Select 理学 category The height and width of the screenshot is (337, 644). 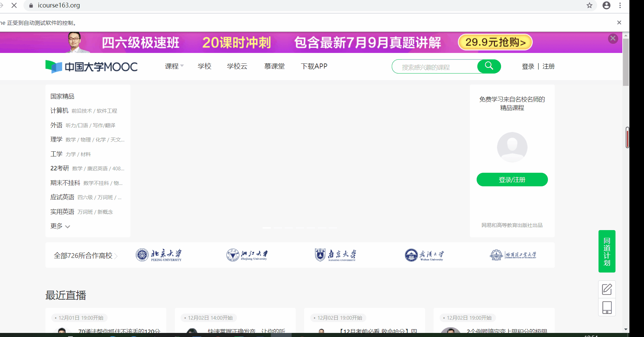click(x=56, y=139)
